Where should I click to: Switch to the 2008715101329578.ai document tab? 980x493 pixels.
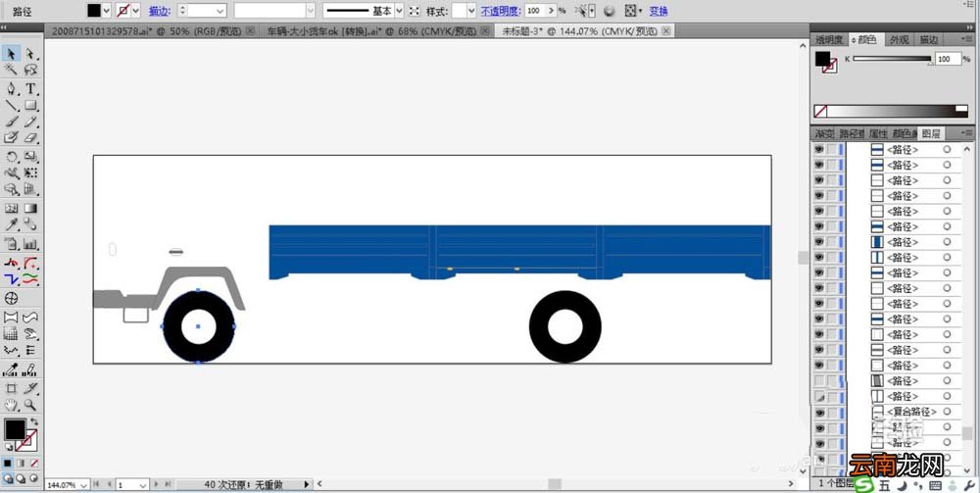pyautogui.click(x=153, y=30)
